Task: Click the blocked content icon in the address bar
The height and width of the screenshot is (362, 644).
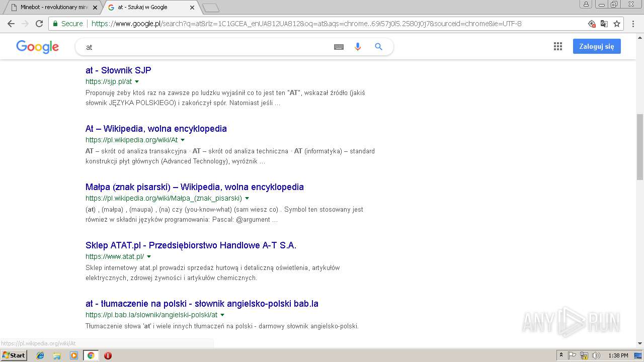Action: [592, 24]
